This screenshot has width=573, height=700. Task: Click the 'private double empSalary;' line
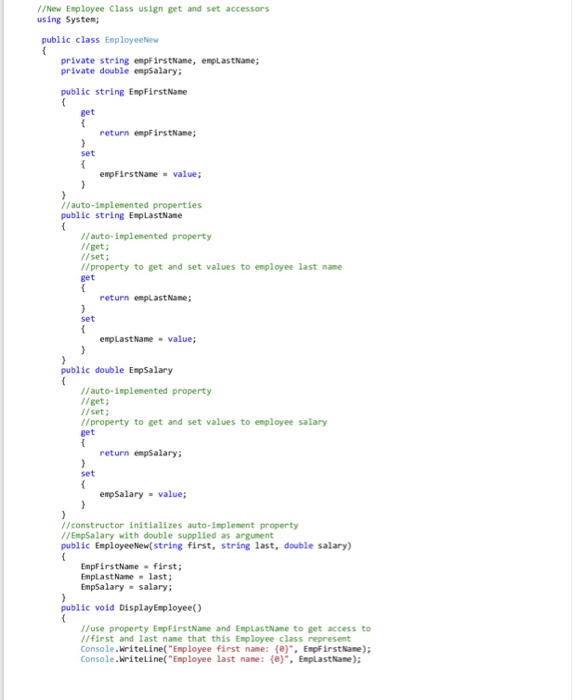[121, 71]
